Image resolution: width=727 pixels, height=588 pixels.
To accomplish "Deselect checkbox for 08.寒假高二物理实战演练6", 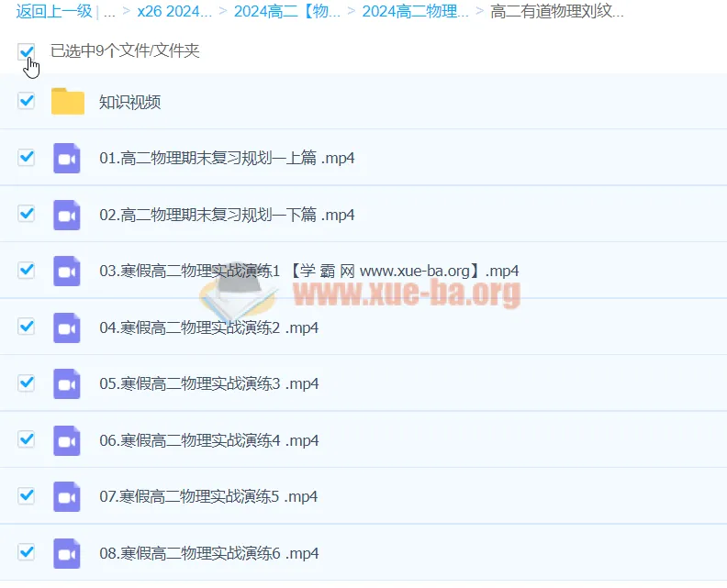I will (27, 552).
